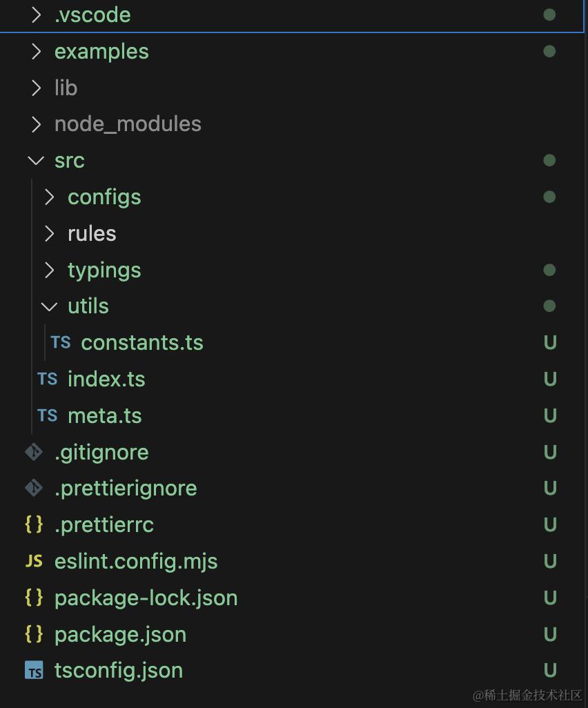This screenshot has height=708, width=588.
Task: Expand the .vscode folder
Action: pyautogui.click(x=92, y=14)
